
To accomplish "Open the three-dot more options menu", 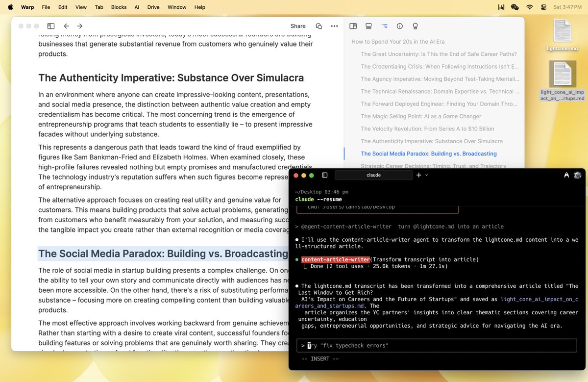I will (334, 26).
